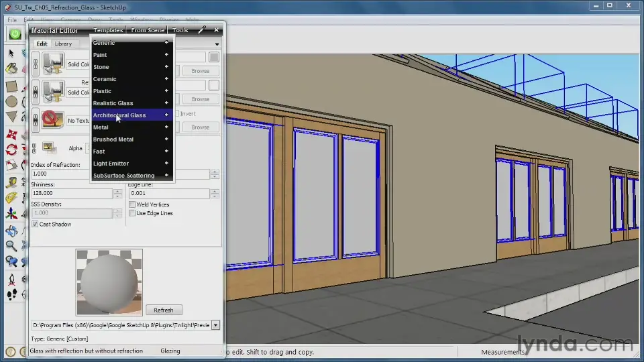Click the Refresh preview button
The width and height of the screenshot is (644, 362).
pos(164,310)
